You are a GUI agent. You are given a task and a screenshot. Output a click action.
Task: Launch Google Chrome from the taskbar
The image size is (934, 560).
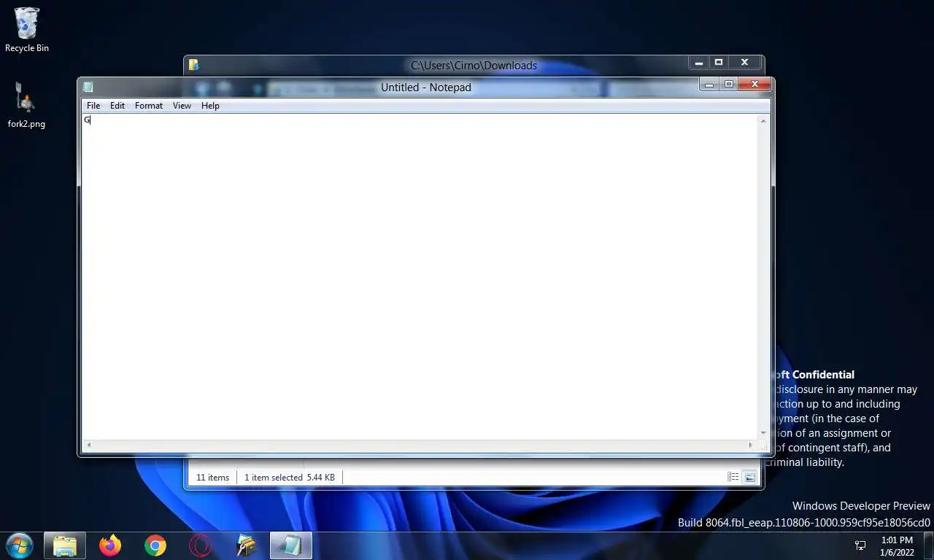[x=155, y=545]
